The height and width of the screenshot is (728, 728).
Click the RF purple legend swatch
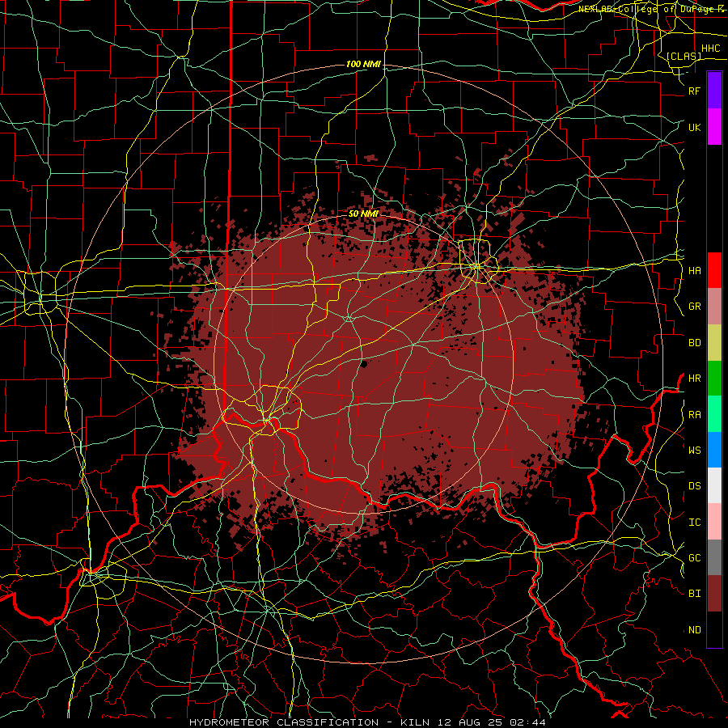pyautogui.click(x=714, y=91)
